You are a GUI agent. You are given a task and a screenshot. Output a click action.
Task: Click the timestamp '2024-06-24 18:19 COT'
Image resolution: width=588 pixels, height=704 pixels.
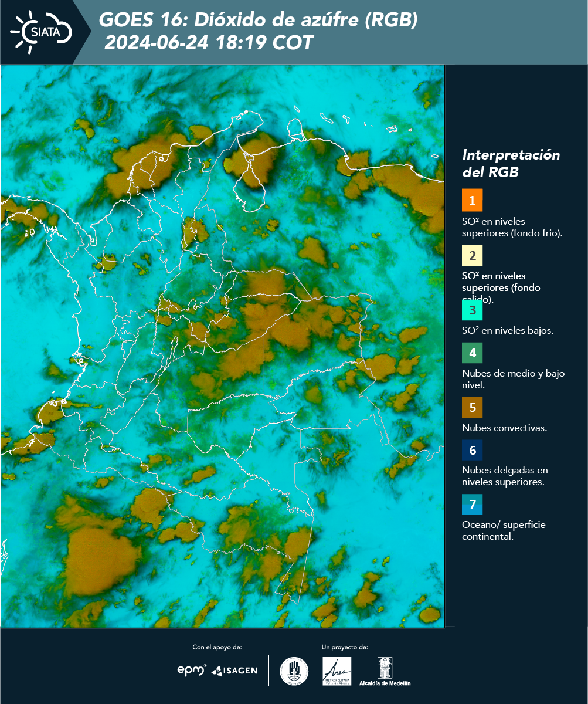[x=209, y=43]
